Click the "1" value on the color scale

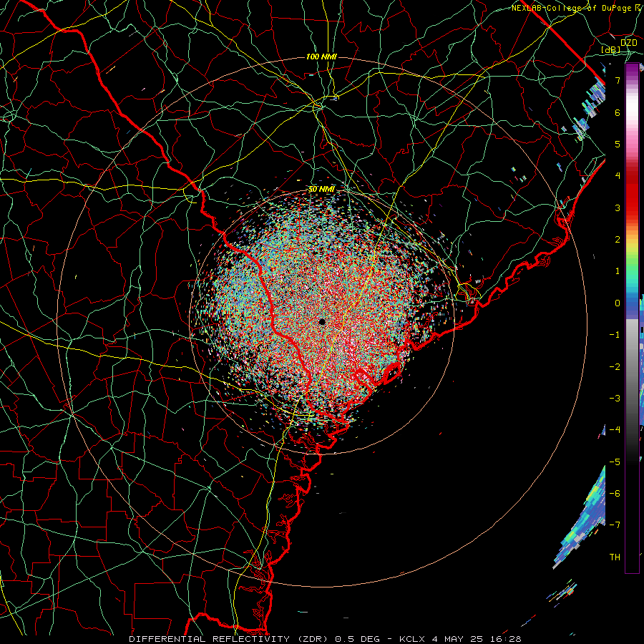click(x=618, y=271)
